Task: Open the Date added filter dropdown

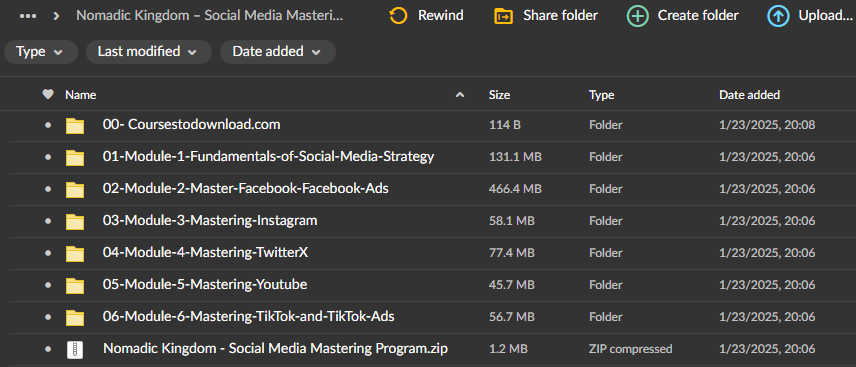Action: coord(278,52)
